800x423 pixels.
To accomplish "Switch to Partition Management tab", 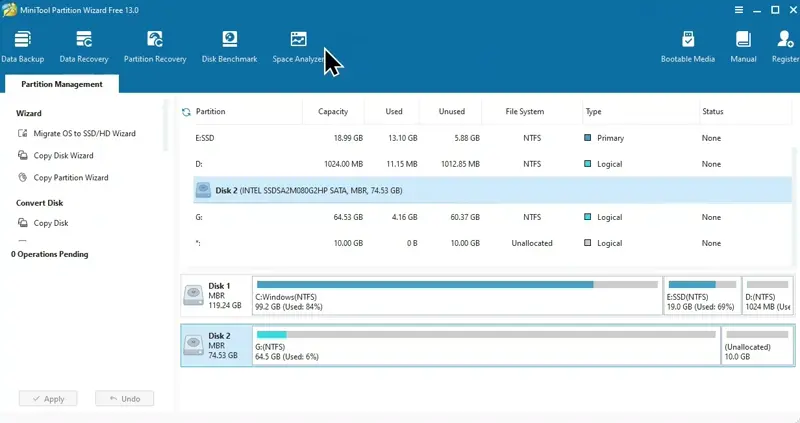I will 62,84.
